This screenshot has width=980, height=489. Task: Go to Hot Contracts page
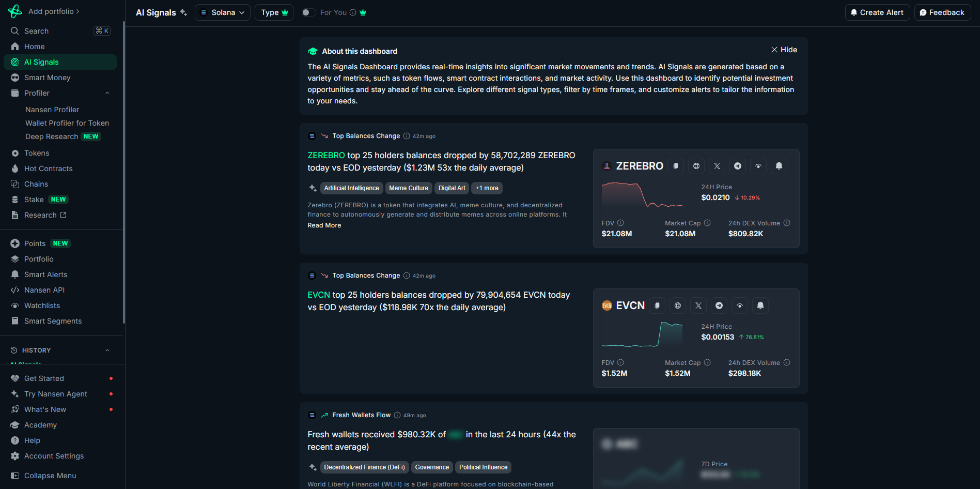tap(48, 169)
